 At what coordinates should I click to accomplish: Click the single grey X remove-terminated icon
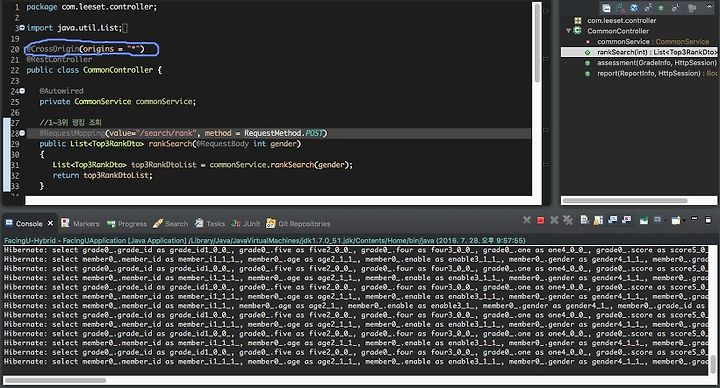tap(554, 220)
